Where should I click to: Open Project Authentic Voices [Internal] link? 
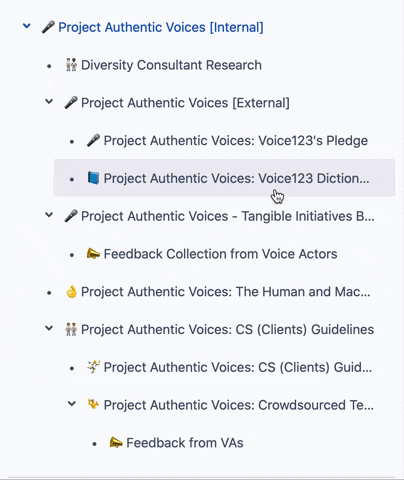click(161, 27)
